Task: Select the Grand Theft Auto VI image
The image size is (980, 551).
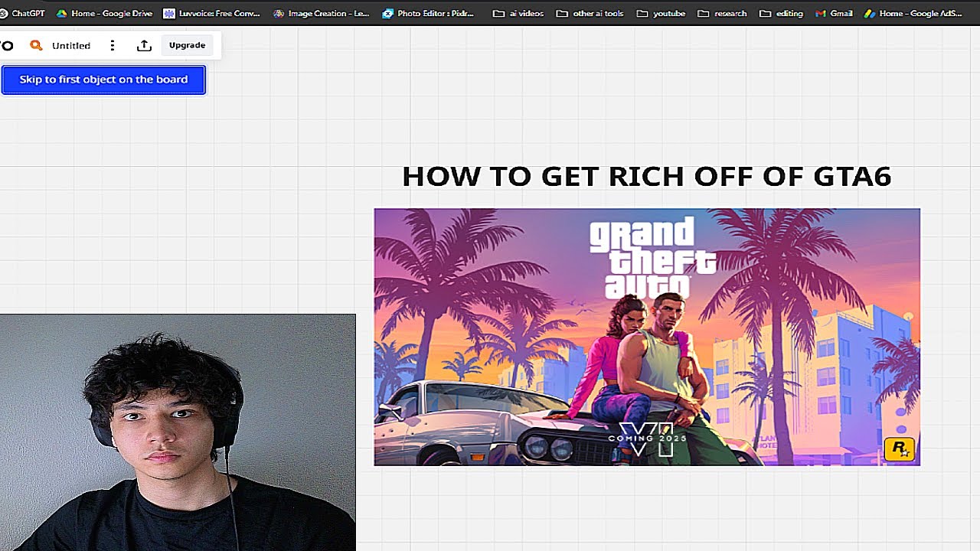Action: (647, 337)
